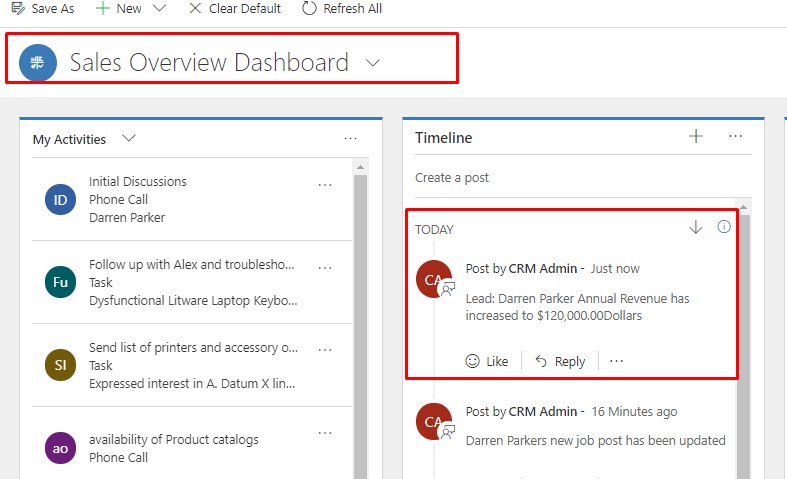787x479 pixels.
Task: Click the ID avatar for Initial Discussions
Action: (x=60, y=200)
